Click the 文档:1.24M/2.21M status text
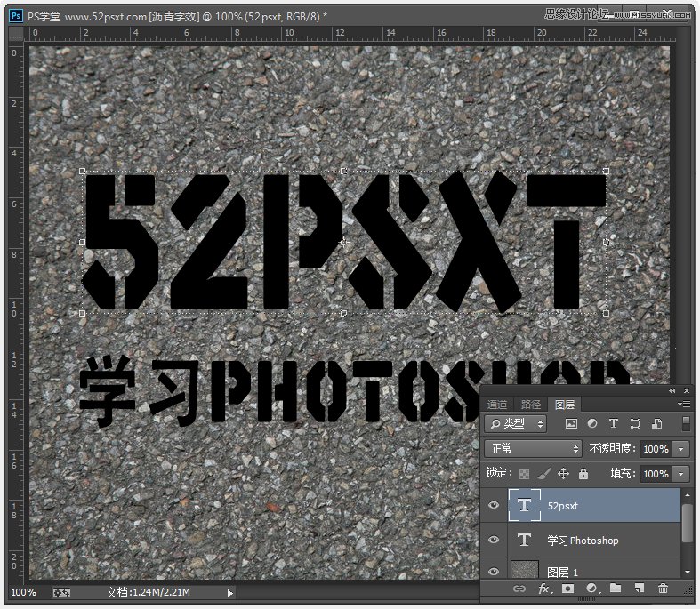 149,592
